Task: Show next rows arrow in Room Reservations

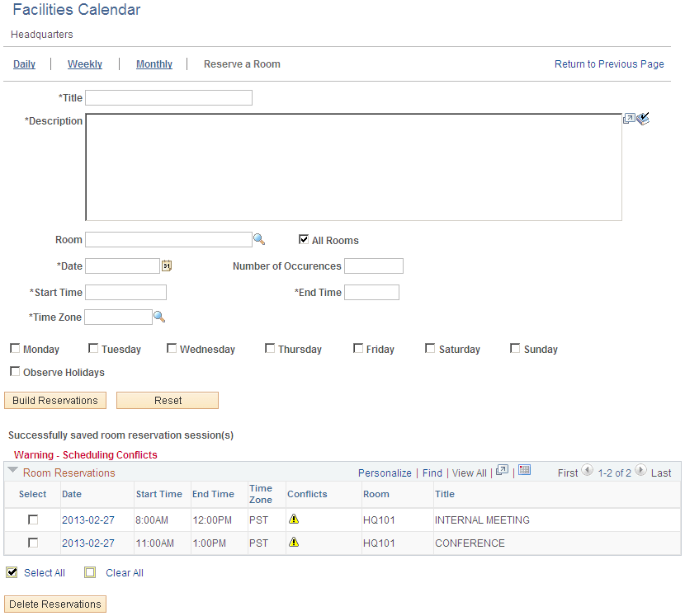Action: 640,470
